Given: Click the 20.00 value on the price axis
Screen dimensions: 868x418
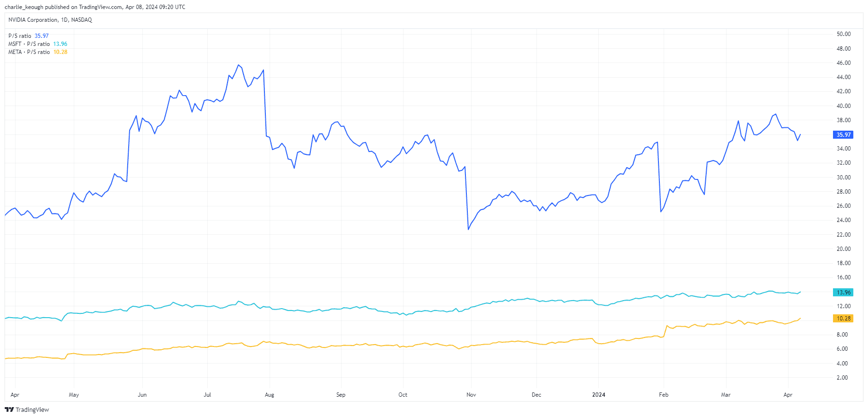Looking at the screenshot, I should 843,249.
